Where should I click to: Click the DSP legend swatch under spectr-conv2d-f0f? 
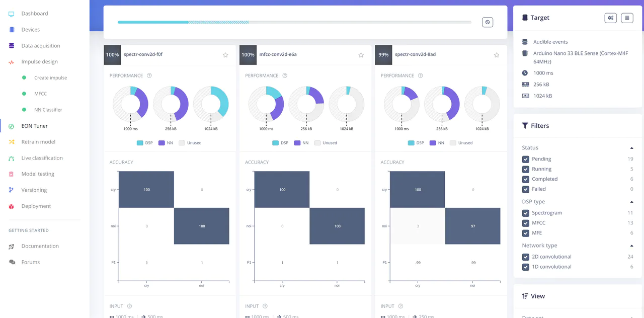[x=140, y=143]
